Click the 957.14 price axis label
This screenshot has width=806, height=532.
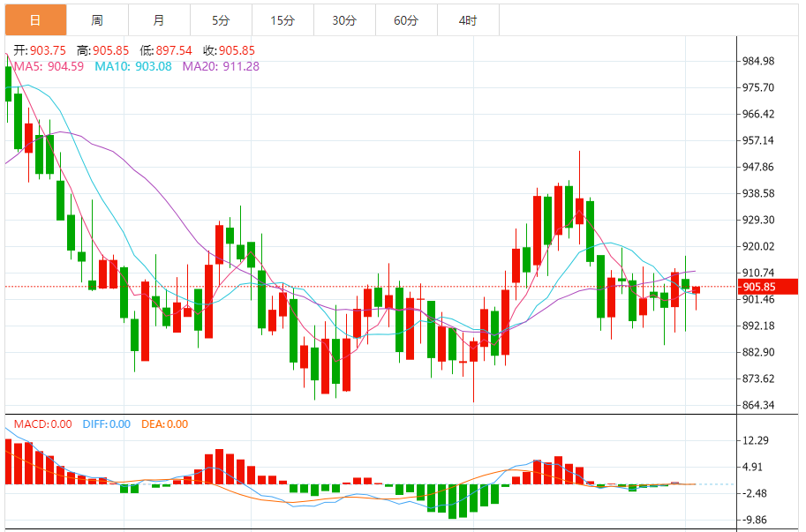point(758,140)
